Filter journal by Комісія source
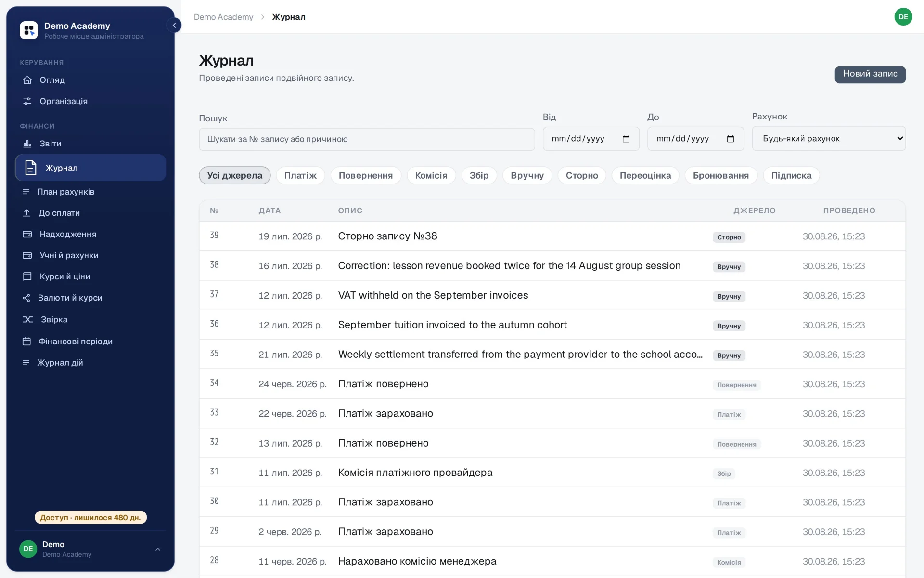 [431, 175]
